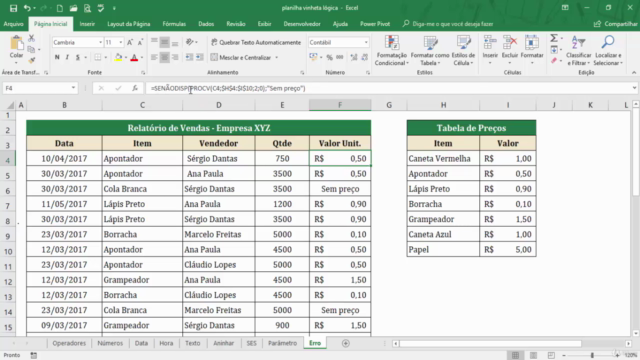640x360 pixels.
Task: Cut selection with the scissors icon
Action: tap(31, 38)
